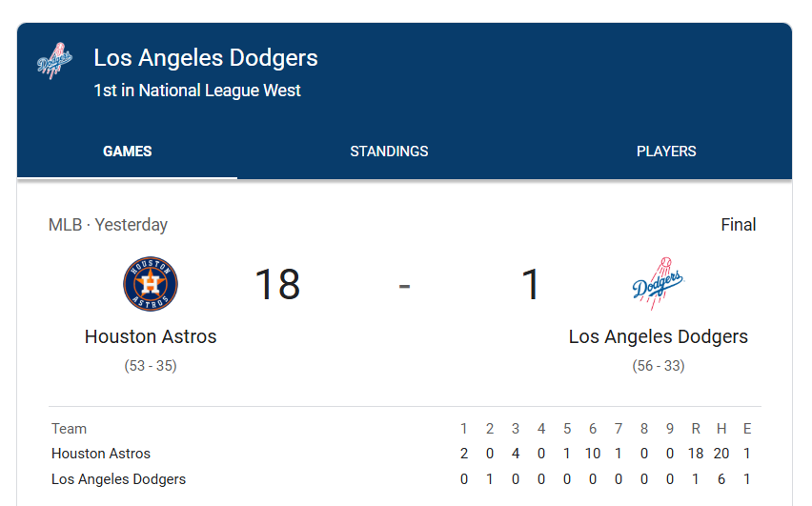Click Astros sixth inning 10 runs cell
Screen dimensions: 812x506
coord(593,454)
